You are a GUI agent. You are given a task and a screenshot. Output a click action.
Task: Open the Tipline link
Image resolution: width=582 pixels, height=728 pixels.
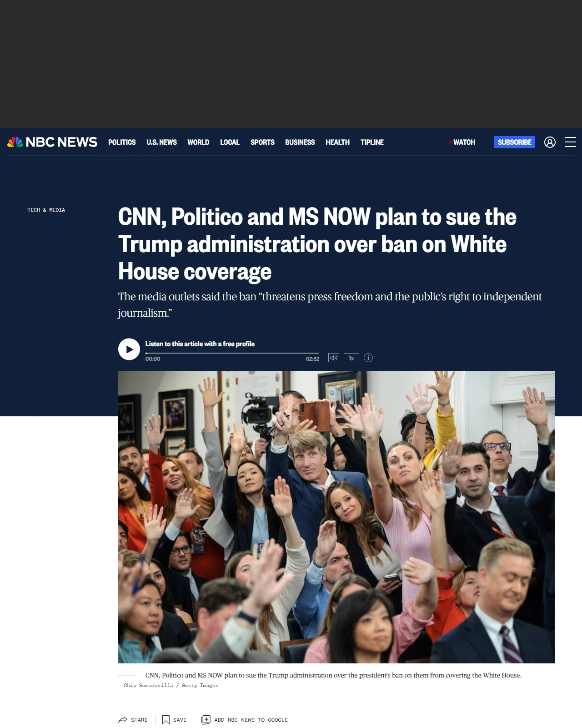pyautogui.click(x=372, y=142)
